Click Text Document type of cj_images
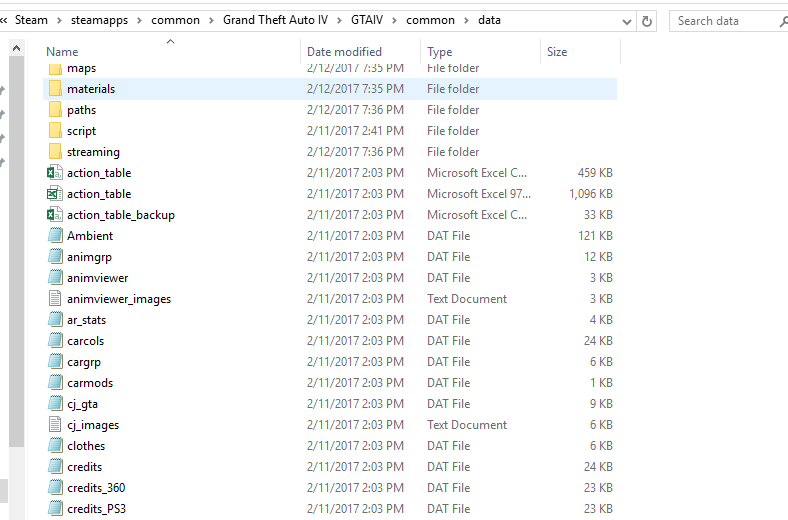The width and height of the screenshot is (788, 520). (467, 425)
